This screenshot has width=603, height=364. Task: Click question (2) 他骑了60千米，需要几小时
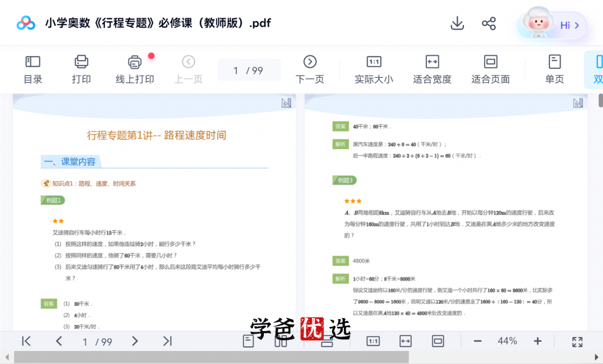[115, 255]
